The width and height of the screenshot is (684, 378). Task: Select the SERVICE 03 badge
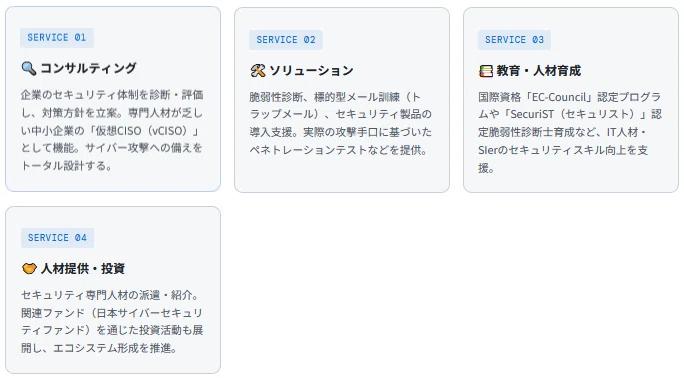(514, 40)
